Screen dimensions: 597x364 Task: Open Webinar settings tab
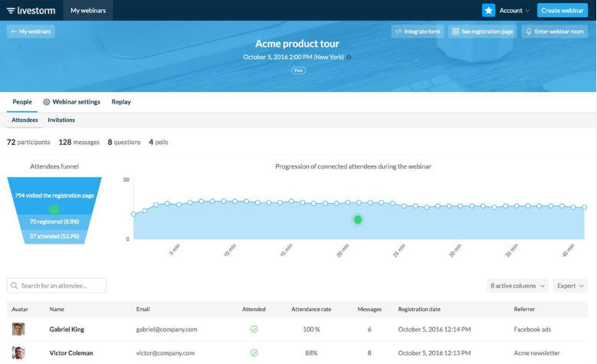[71, 102]
